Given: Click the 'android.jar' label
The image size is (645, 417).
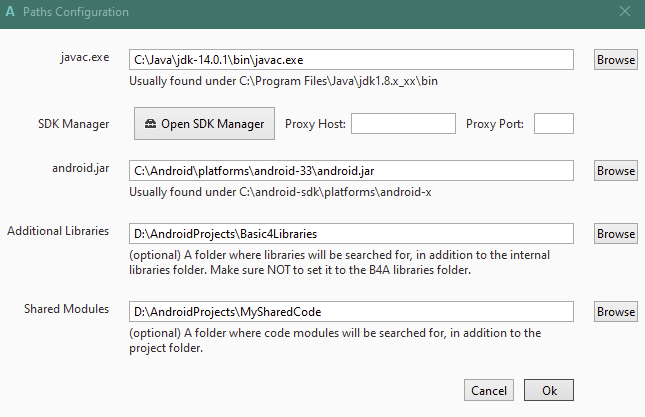Looking at the screenshot, I should (81, 168).
